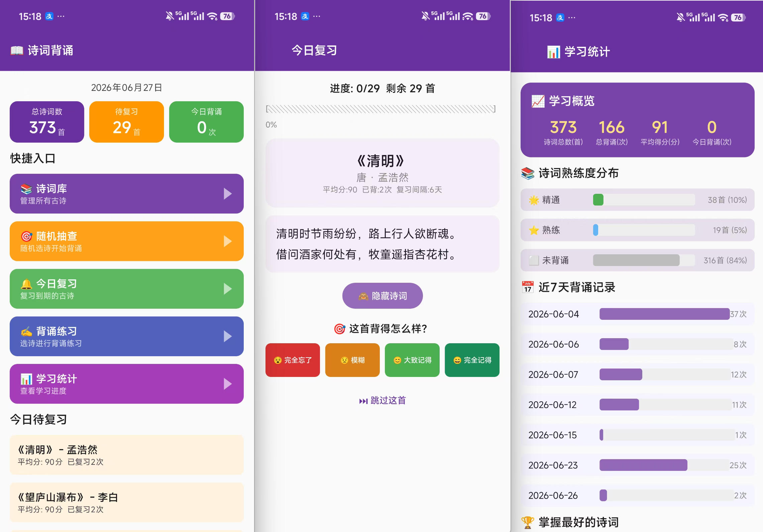This screenshot has height=532, width=763.
Task: Click the calendar icon beside 近7天背诵记录
Action: [x=528, y=287]
